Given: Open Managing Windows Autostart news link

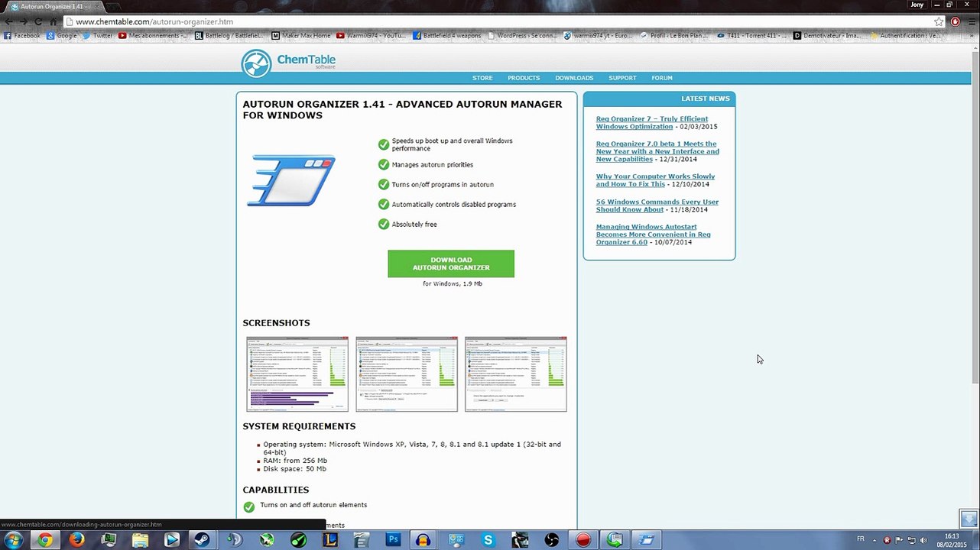Looking at the screenshot, I should [654, 235].
